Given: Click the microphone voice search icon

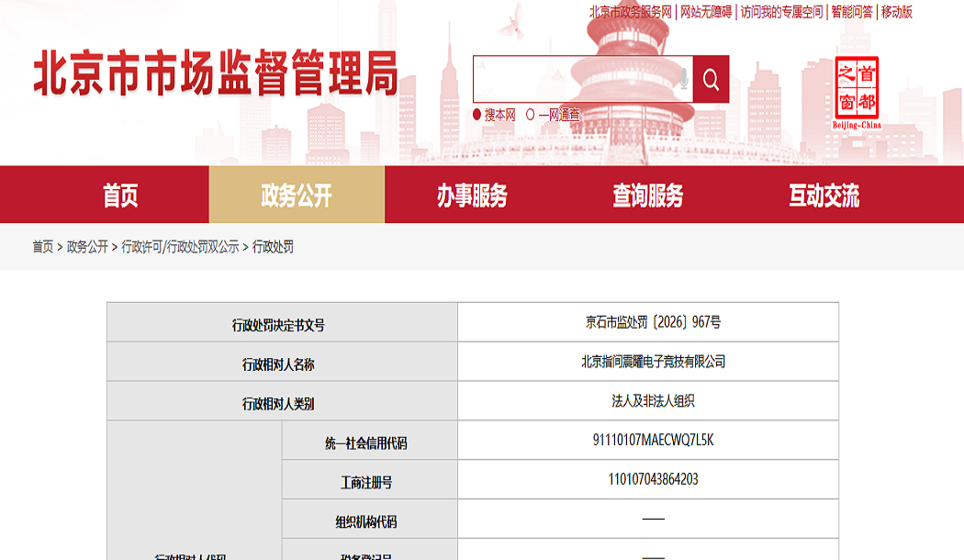Looking at the screenshot, I should click(x=683, y=79).
